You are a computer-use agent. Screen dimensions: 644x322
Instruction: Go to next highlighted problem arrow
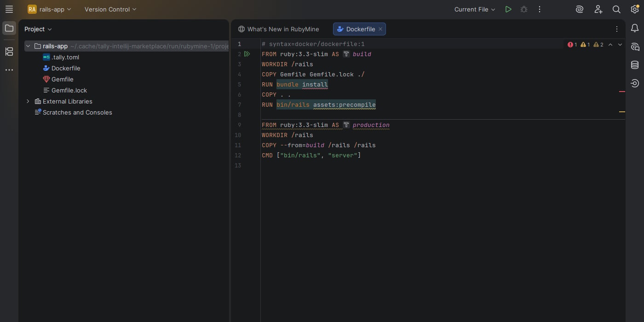[x=620, y=45]
